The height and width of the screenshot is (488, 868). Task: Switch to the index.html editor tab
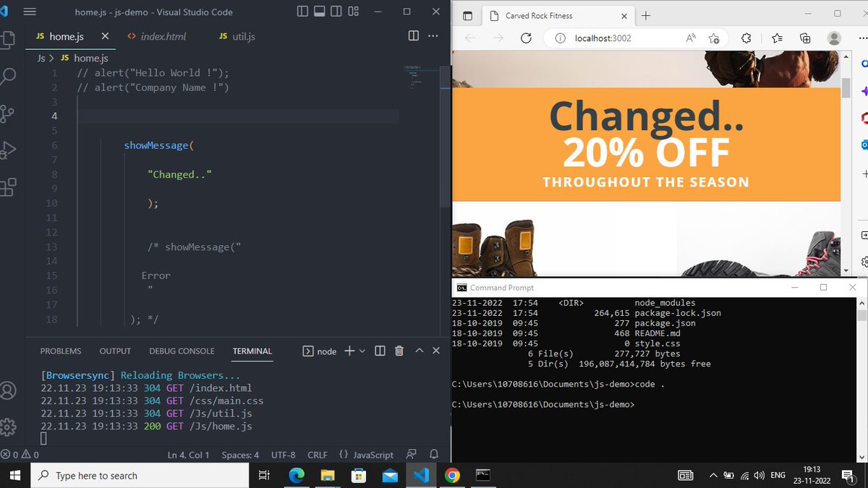[156, 36]
